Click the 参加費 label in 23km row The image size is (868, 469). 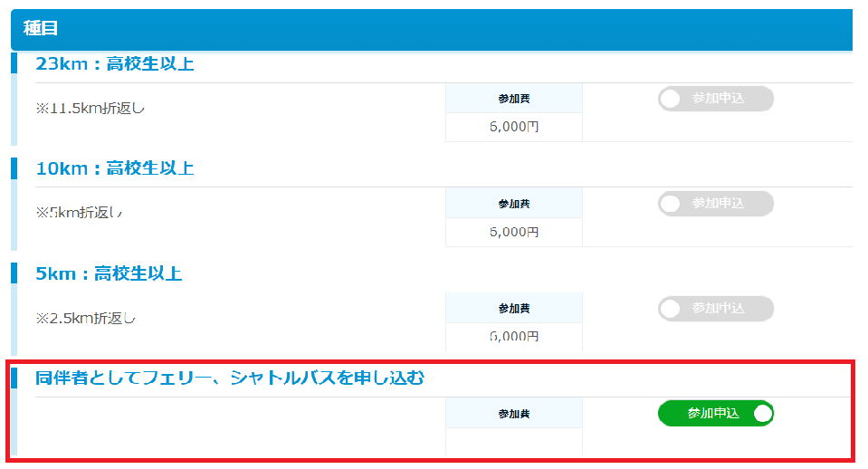pyautogui.click(x=513, y=99)
